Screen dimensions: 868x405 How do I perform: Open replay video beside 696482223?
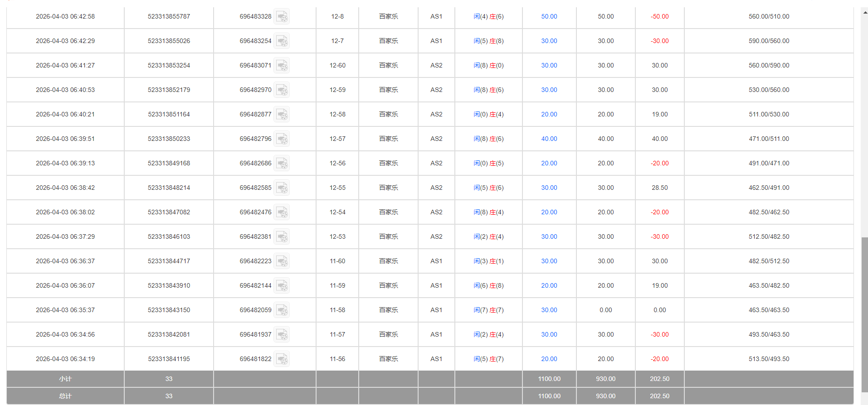(x=282, y=261)
